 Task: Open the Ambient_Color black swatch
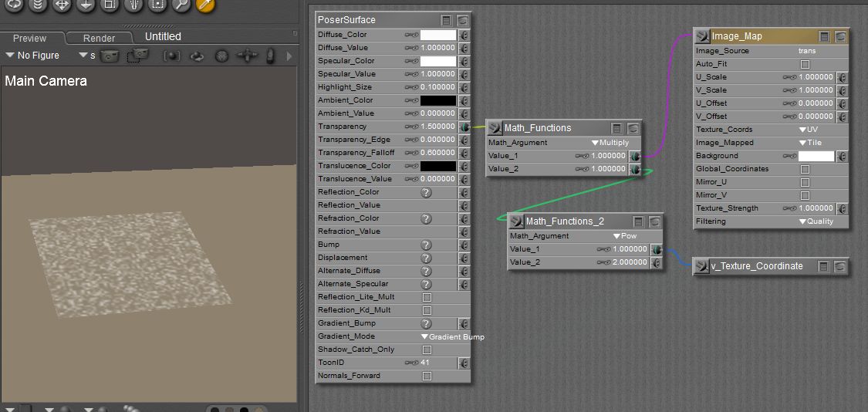coord(438,101)
